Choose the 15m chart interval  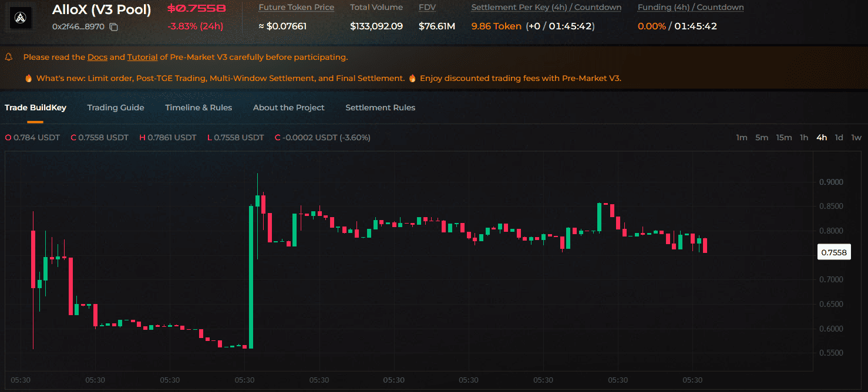coord(784,137)
